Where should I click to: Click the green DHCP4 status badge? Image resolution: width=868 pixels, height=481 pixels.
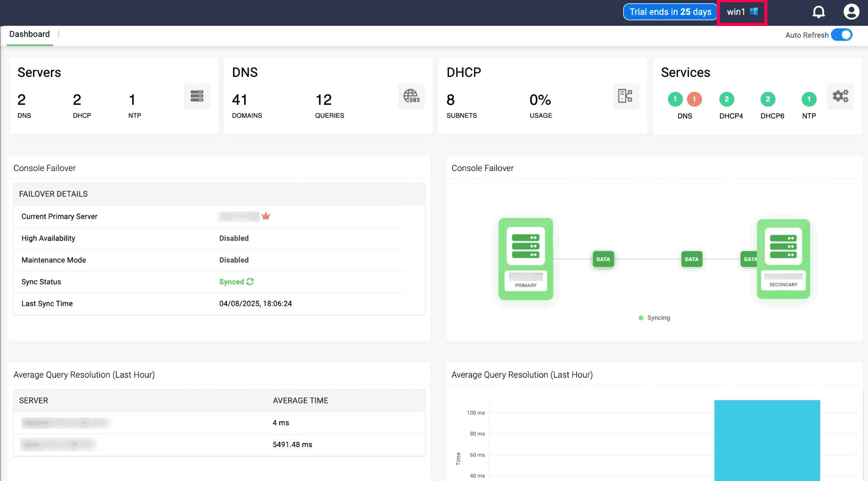point(726,99)
